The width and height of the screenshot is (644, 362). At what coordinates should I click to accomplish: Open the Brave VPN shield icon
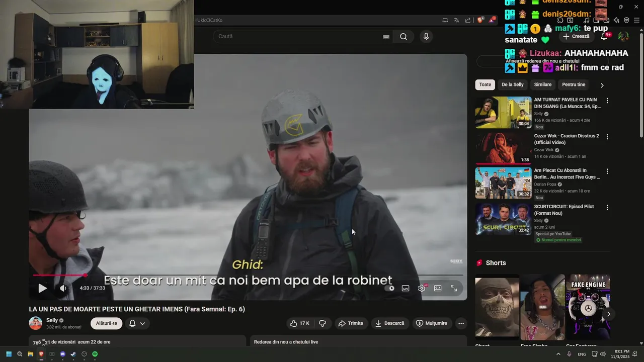click(x=626, y=20)
